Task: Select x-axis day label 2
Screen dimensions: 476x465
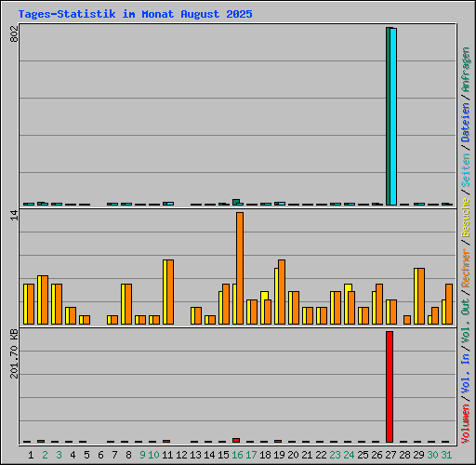Action: [45, 455]
